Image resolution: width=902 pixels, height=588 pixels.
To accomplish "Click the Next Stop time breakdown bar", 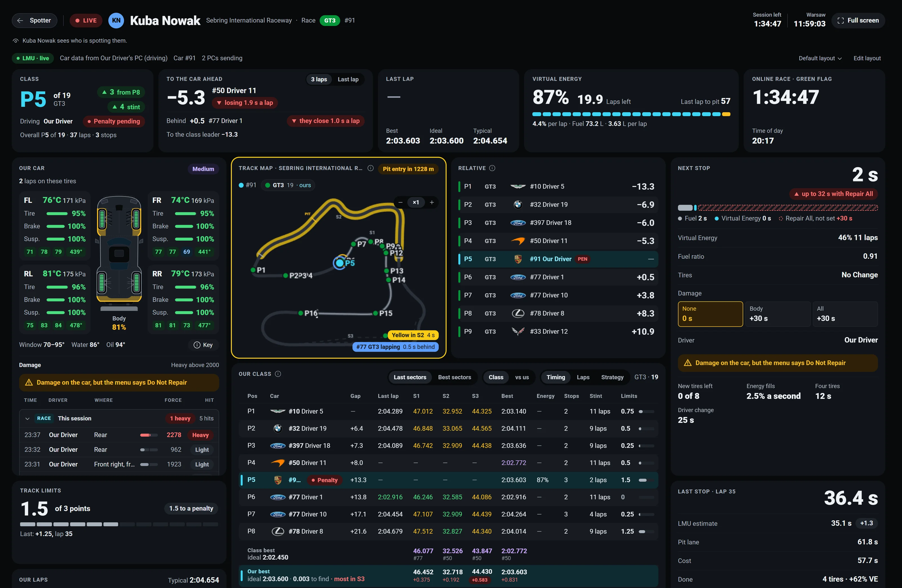I will pyautogui.click(x=778, y=208).
